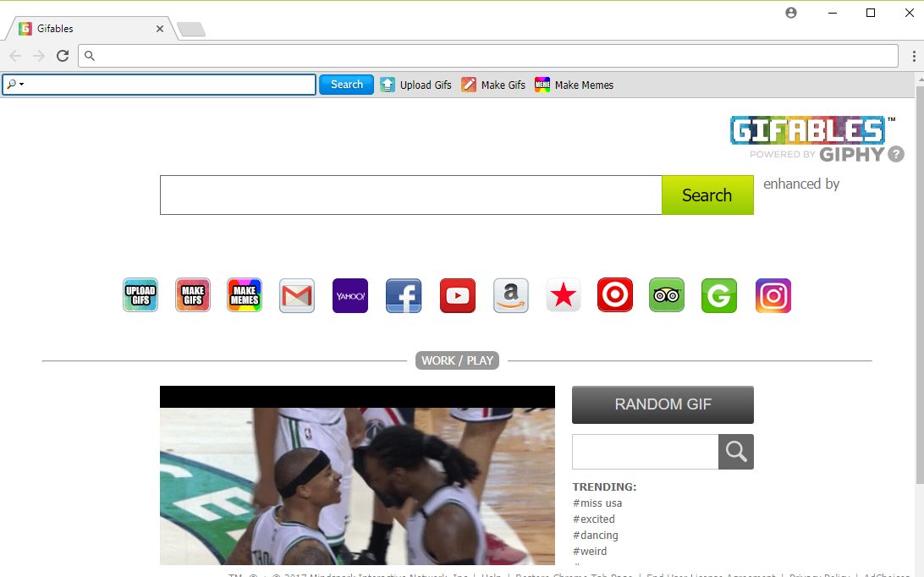Click the Gifables logo
924x577 pixels.
click(x=807, y=130)
